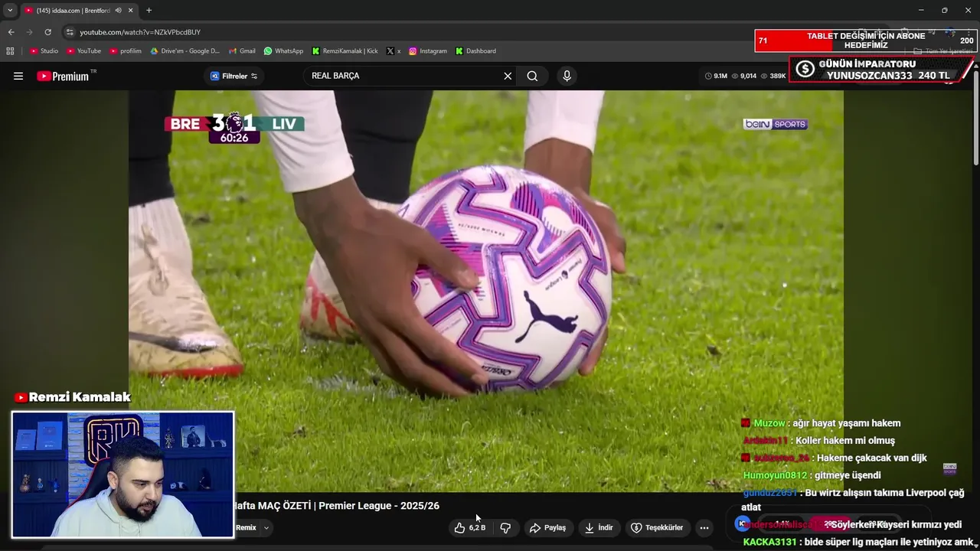Viewport: 980px width, 551px height.
Task: Run search with the magnifier button
Action: pos(532,76)
